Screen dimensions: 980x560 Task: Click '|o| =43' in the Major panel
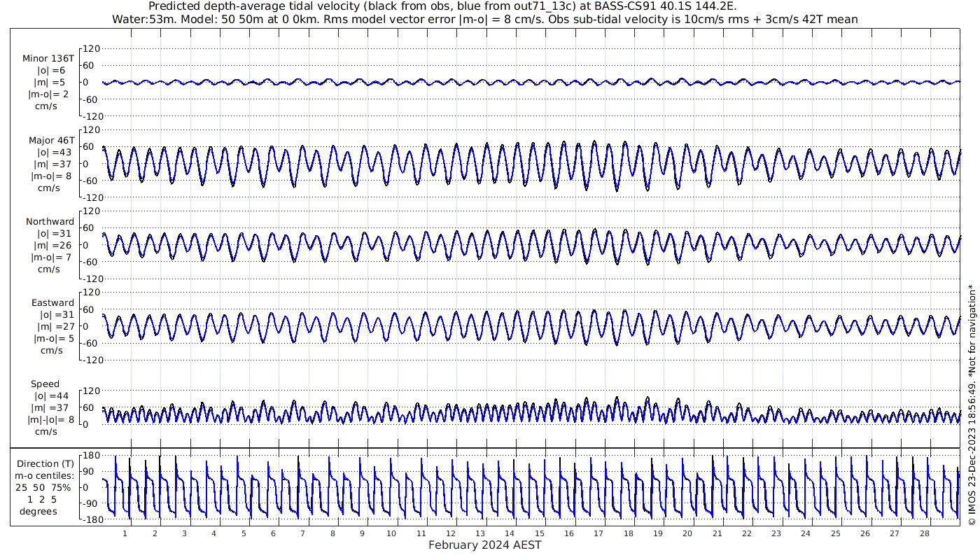click(55, 152)
